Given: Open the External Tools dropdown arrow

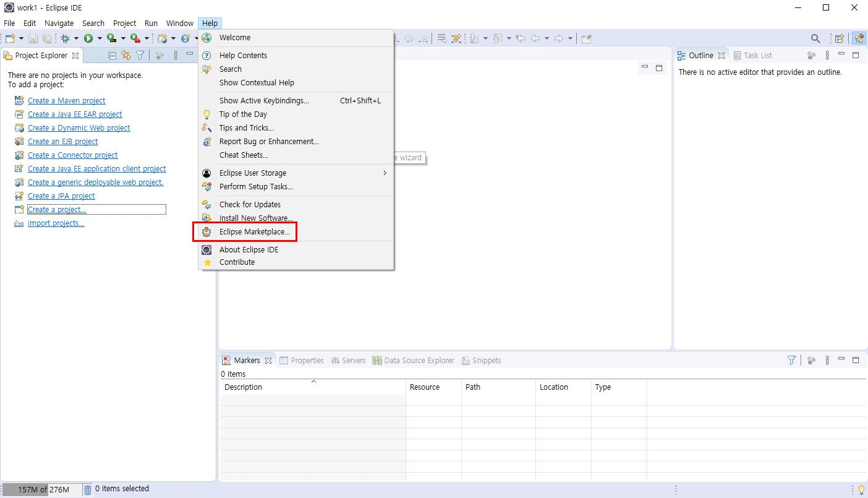Looking at the screenshot, I should [x=147, y=38].
